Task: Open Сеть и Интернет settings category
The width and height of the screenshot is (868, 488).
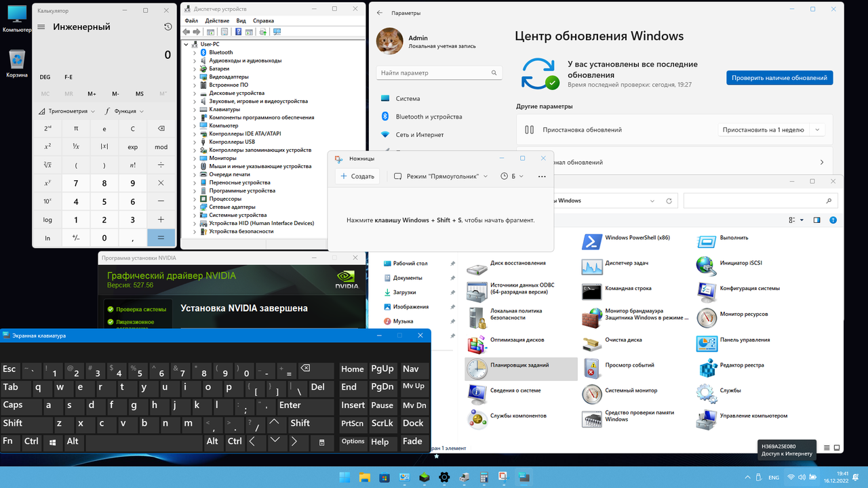Action: pyautogui.click(x=419, y=135)
